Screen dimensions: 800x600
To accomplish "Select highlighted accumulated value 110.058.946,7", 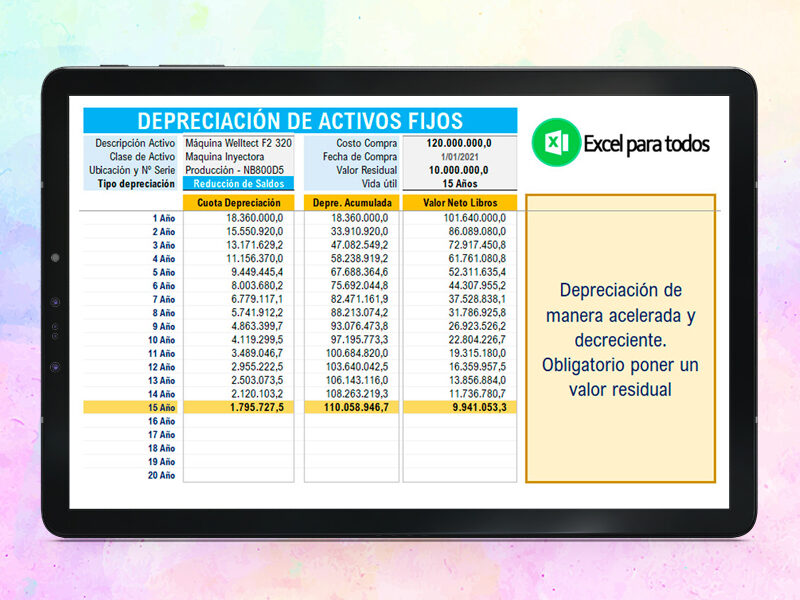I will (356, 408).
